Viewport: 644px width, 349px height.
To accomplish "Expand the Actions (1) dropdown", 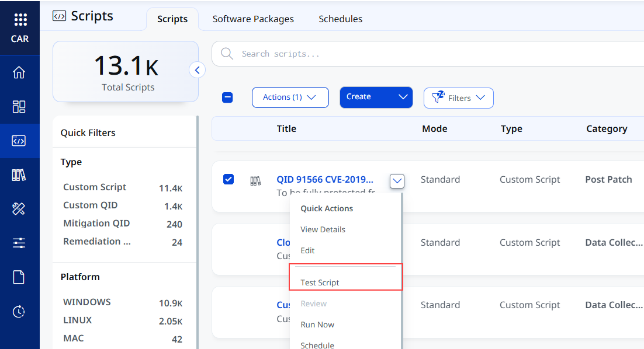I will (x=290, y=97).
